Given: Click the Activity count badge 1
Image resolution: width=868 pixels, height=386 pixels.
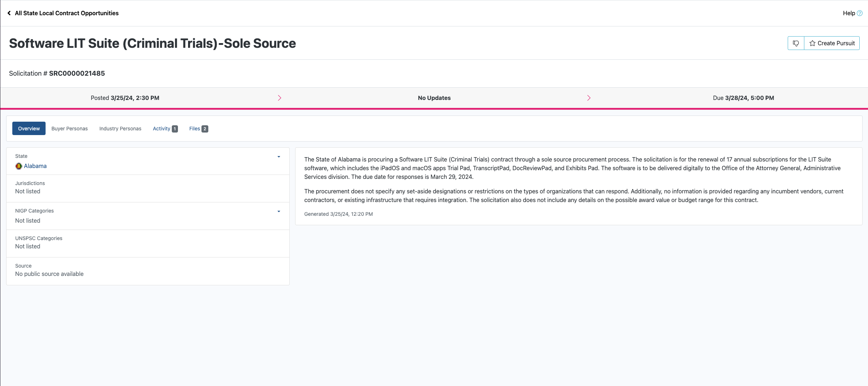Looking at the screenshot, I should tap(175, 129).
